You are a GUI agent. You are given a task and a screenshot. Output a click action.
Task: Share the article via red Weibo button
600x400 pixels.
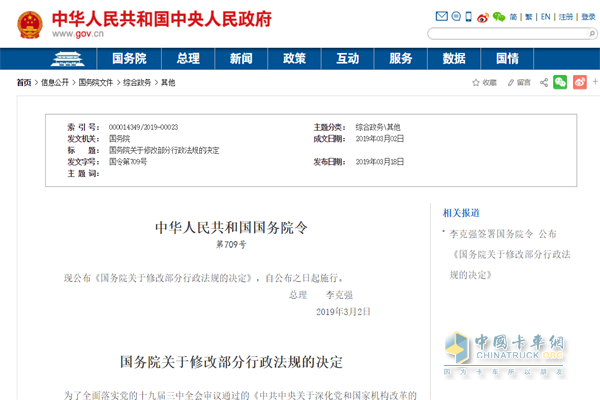(577, 82)
